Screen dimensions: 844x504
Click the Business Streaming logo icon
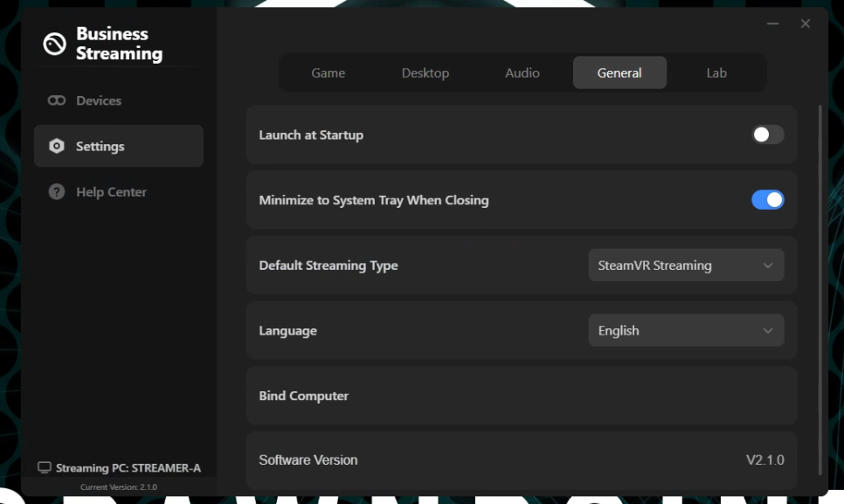pyautogui.click(x=55, y=45)
